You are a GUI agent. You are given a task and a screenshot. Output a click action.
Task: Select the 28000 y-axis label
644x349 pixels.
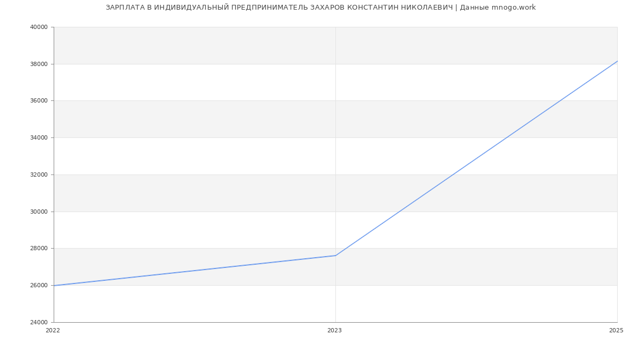(x=40, y=249)
